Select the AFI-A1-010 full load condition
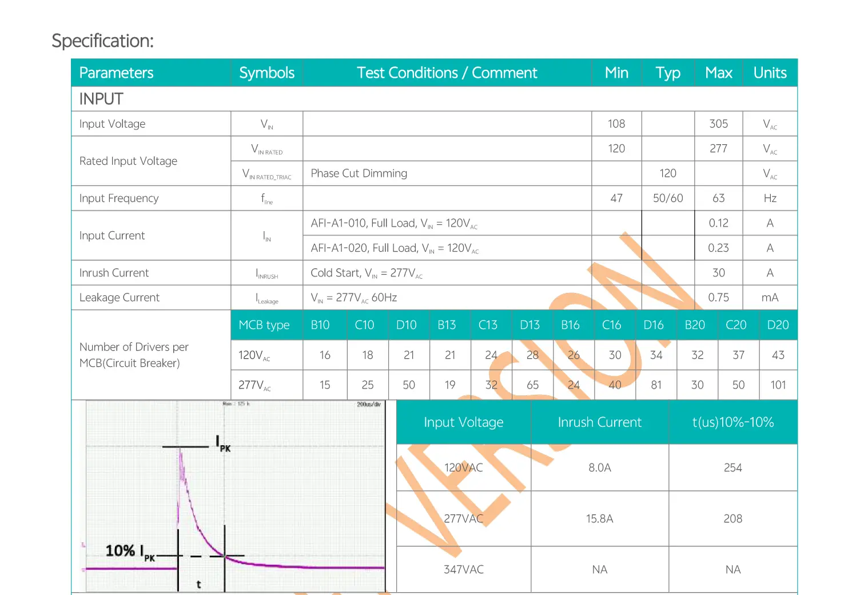The height and width of the screenshot is (595, 868). (x=394, y=223)
